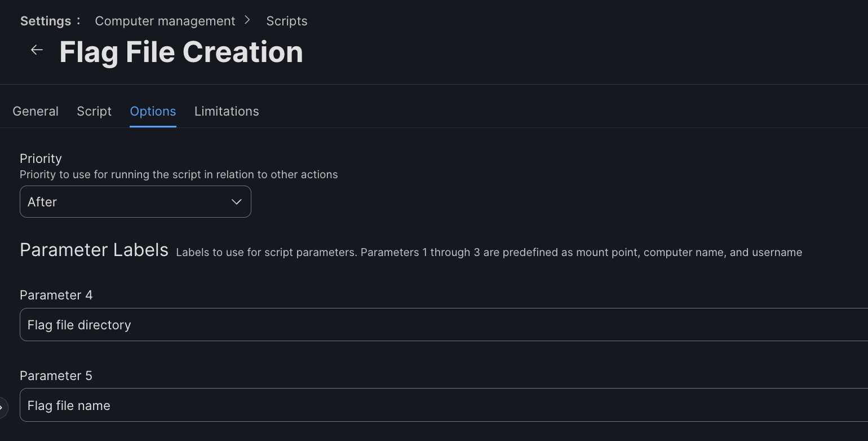The image size is (868, 441).
Task: Click the 'Priority' field label
Action: tap(41, 158)
